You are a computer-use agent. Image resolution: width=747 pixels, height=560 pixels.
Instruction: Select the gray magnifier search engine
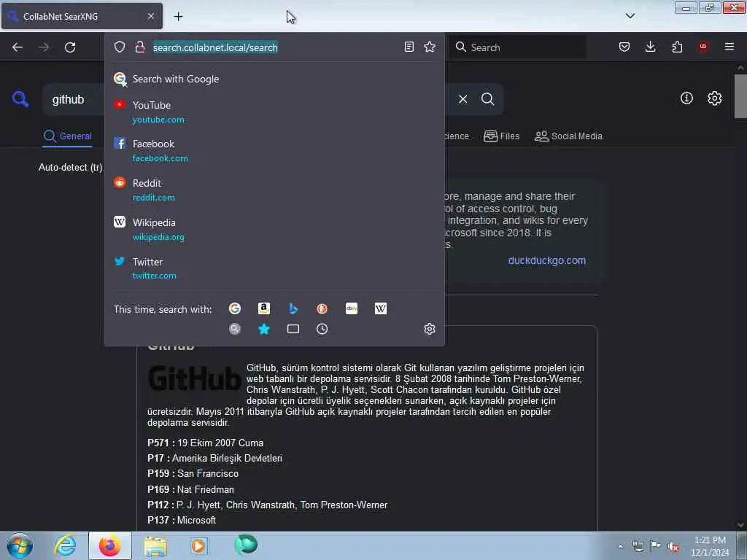[234, 329]
